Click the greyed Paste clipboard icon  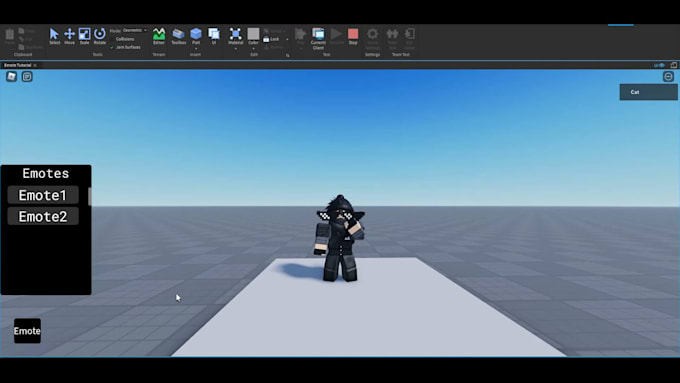click(x=10, y=36)
